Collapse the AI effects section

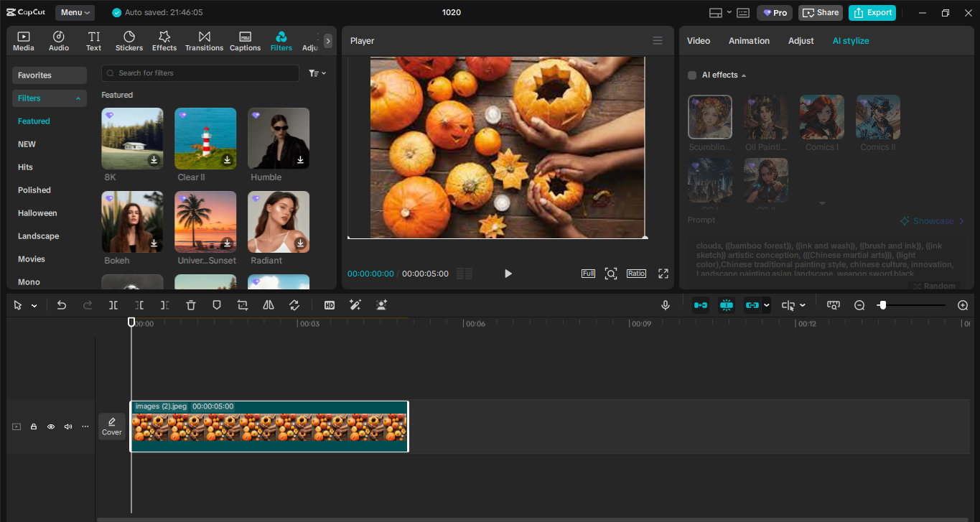[743, 75]
